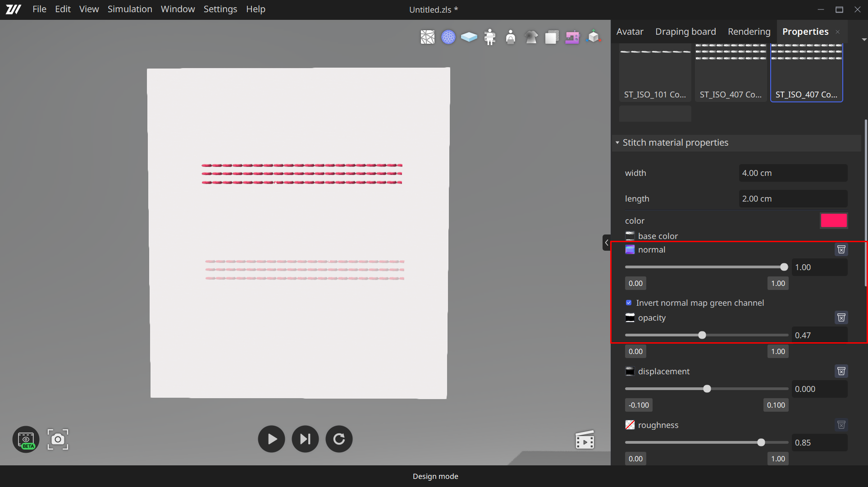Click the opacity slider handle
The image size is (868, 487).
point(702,335)
